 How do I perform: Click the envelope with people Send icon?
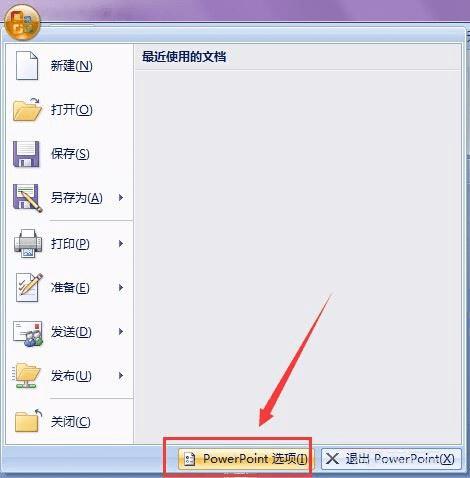28,333
